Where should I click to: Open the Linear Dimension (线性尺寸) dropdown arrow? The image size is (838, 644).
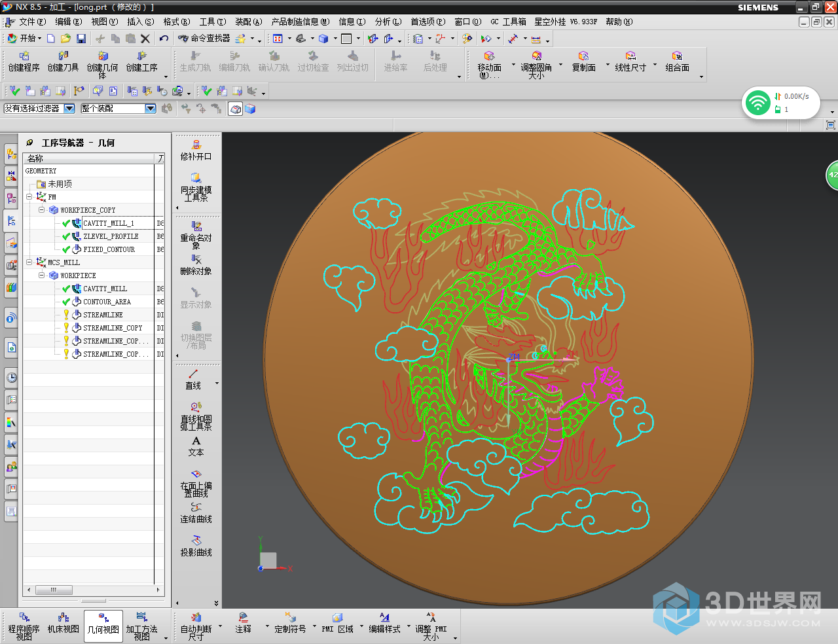click(x=655, y=65)
